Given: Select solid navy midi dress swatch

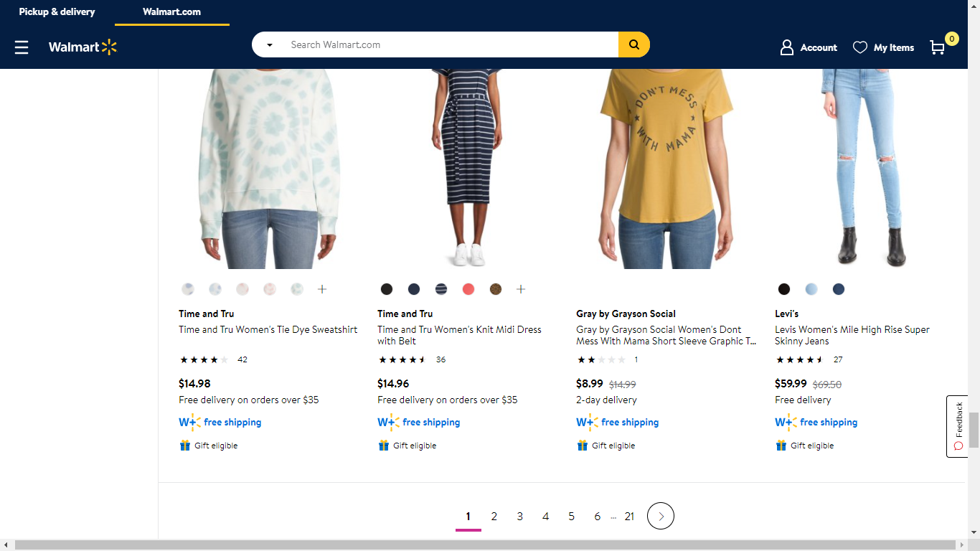Looking at the screenshot, I should [414, 289].
